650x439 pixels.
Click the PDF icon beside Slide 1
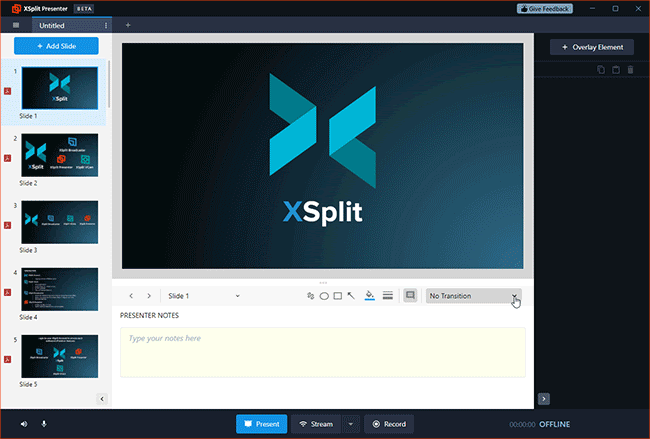pos(7,91)
